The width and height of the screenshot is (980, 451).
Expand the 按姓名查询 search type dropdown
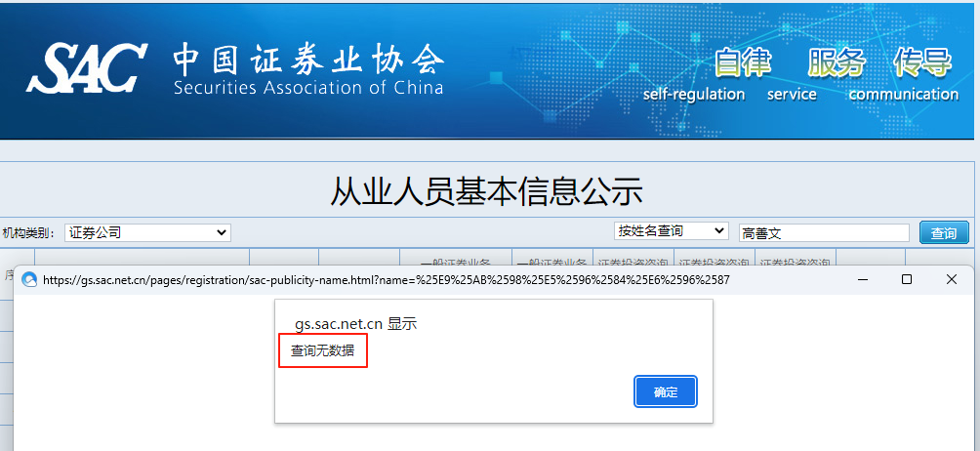672,230
